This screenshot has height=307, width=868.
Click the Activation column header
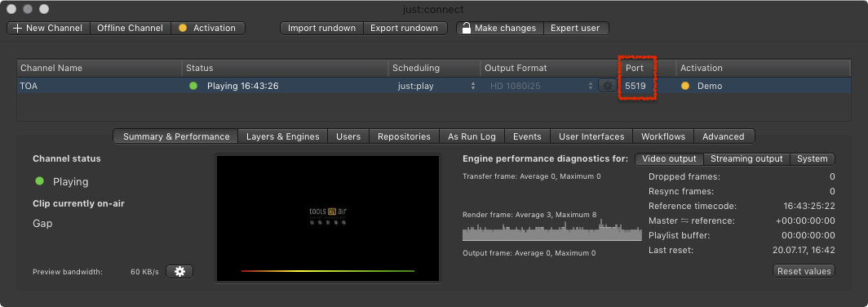764,68
